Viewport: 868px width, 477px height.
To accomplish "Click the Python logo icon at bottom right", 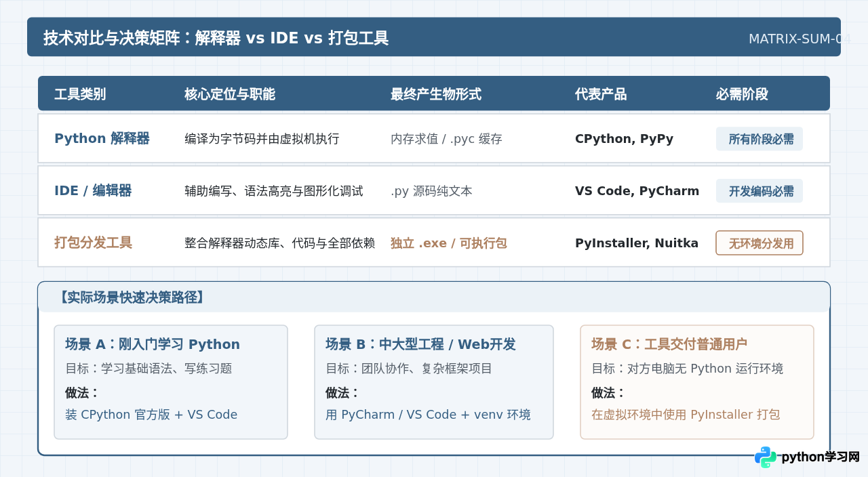I will tap(766, 457).
